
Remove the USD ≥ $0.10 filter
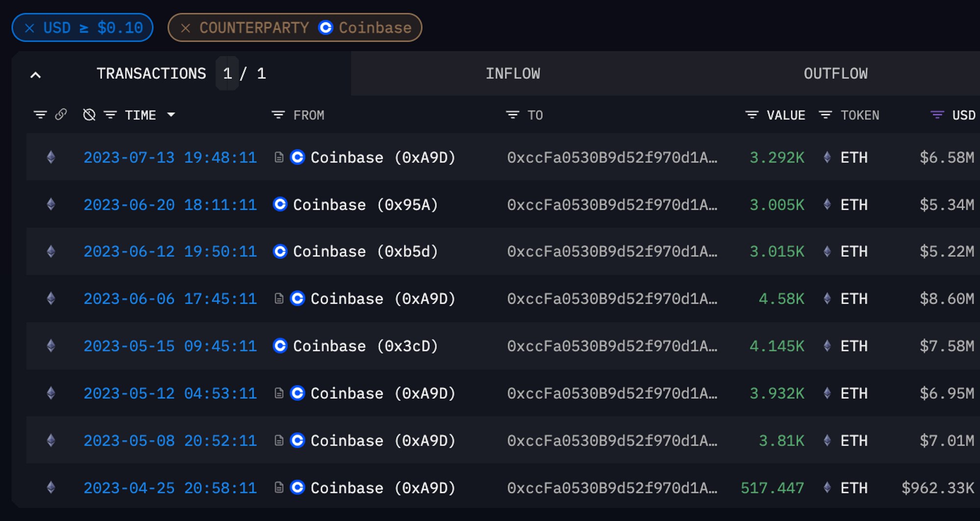pos(29,28)
